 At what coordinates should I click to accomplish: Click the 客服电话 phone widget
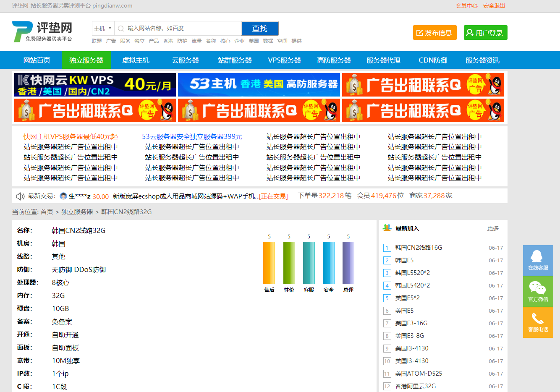(538, 322)
